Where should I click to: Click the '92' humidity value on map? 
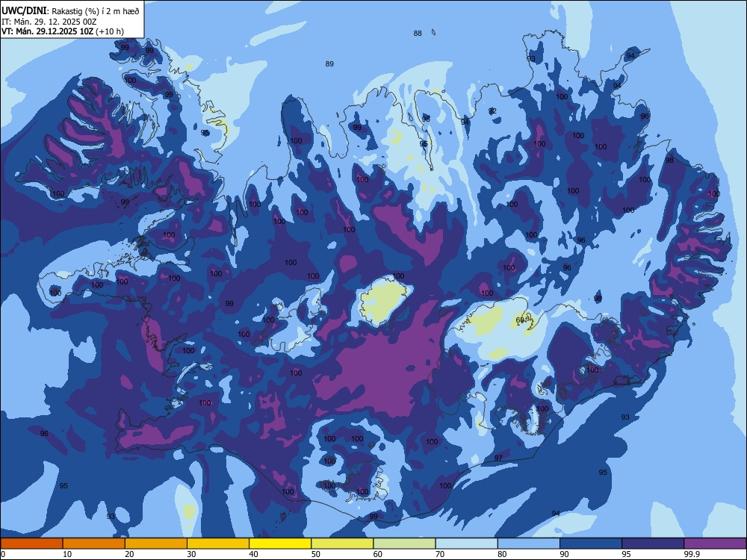[x=492, y=111]
